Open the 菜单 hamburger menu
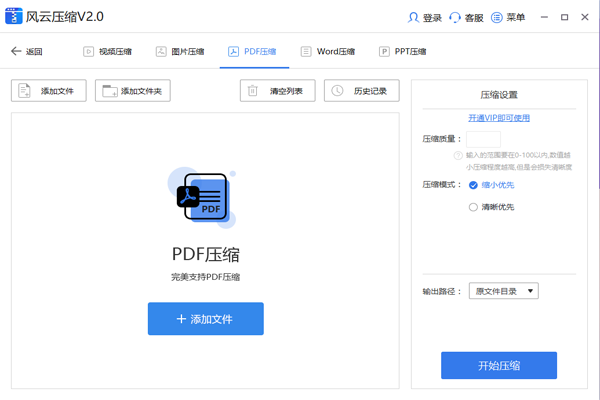Image resolution: width=600 pixels, height=400 pixels. [498, 18]
